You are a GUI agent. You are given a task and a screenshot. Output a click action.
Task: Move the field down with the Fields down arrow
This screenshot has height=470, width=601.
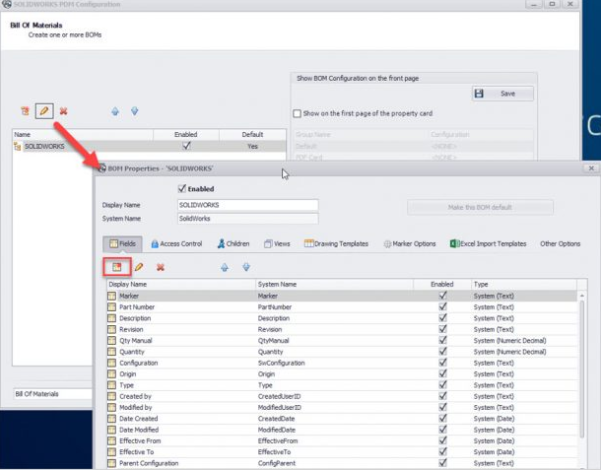pos(246,267)
